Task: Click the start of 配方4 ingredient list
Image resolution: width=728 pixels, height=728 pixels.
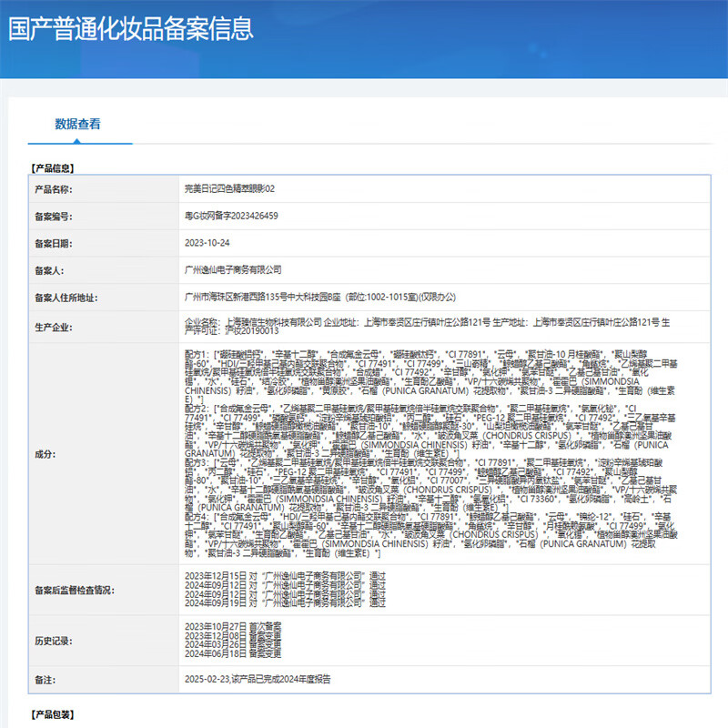Action: (197, 516)
